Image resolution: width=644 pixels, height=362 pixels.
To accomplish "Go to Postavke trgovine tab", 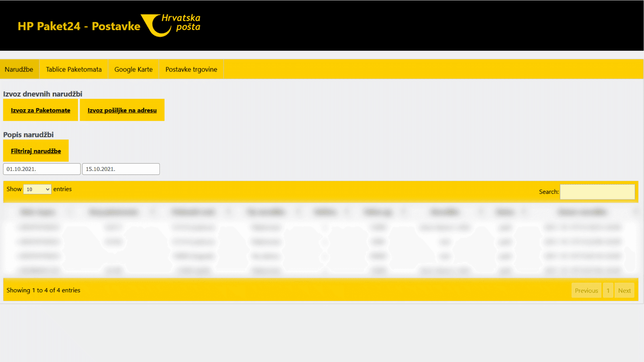I will (x=191, y=69).
